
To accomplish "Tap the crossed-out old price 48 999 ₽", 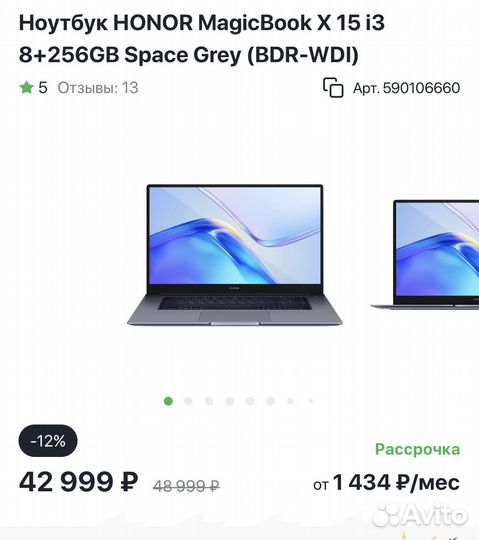I will [186, 486].
